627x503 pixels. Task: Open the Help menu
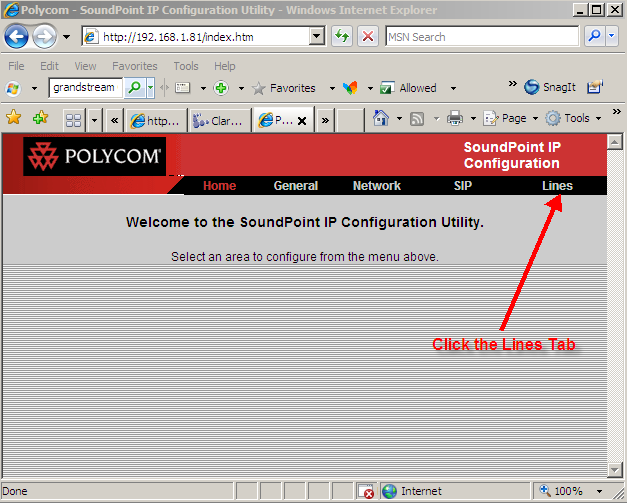(225, 66)
